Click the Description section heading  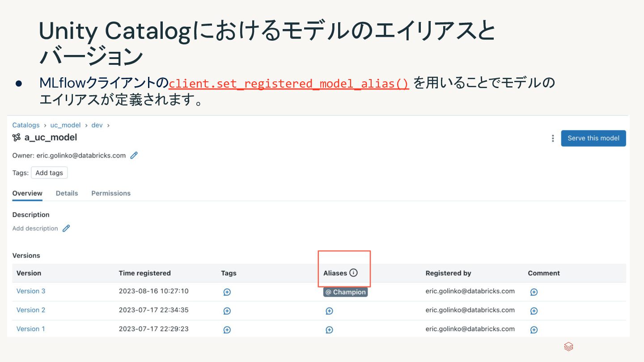click(31, 215)
